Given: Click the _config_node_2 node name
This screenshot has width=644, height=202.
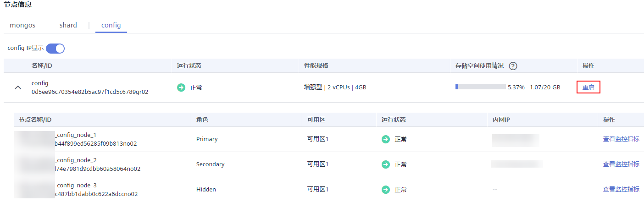Looking at the screenshot, I should pos(76,160).
